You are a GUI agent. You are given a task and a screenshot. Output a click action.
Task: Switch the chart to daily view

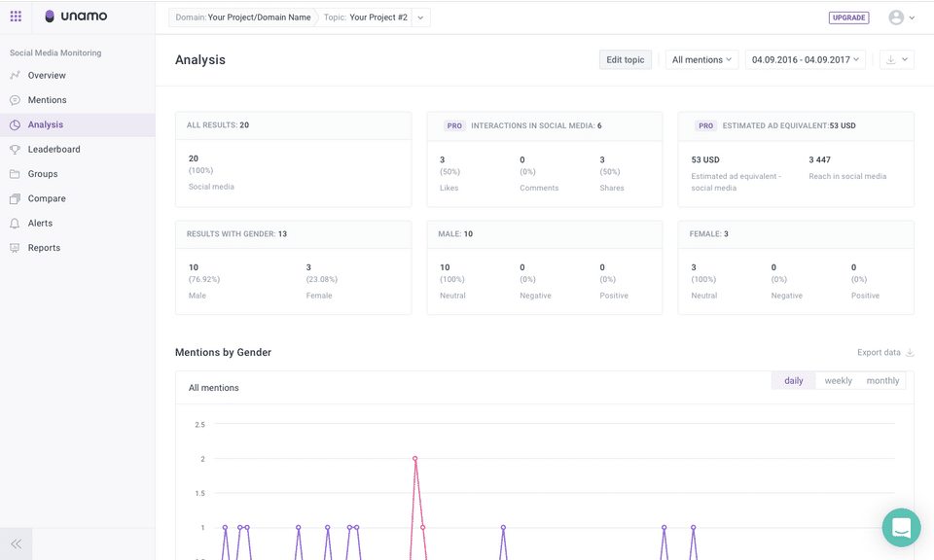tap(794, 381)
